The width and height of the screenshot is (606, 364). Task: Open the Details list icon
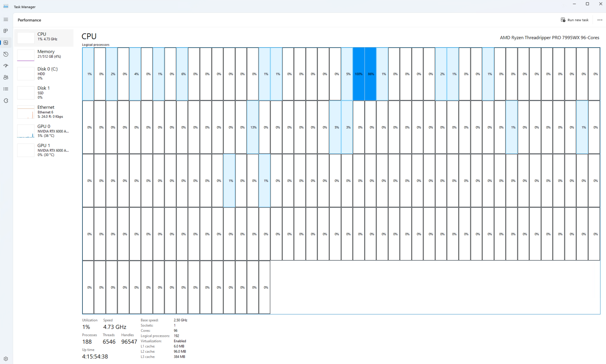click(x=6, y=89)
